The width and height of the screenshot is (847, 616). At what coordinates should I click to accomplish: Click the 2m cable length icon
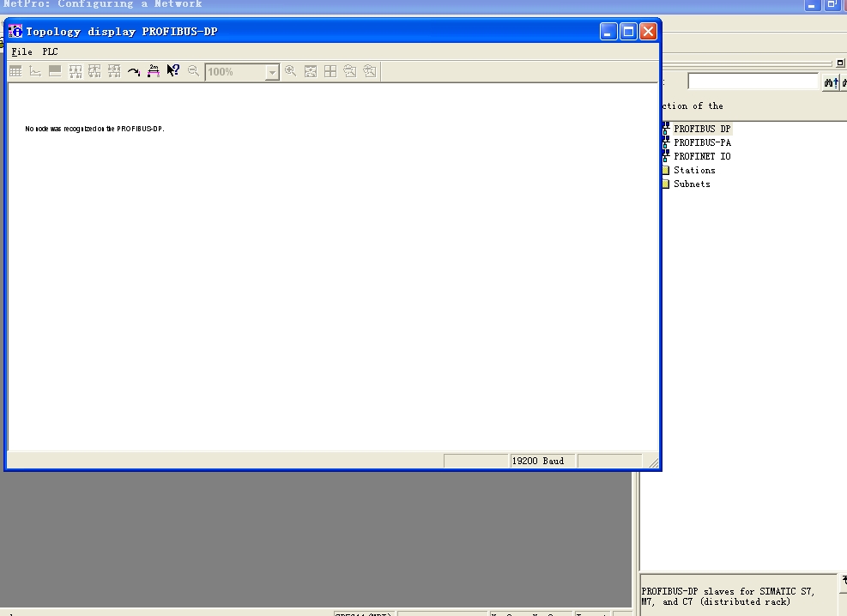(154, 71)
